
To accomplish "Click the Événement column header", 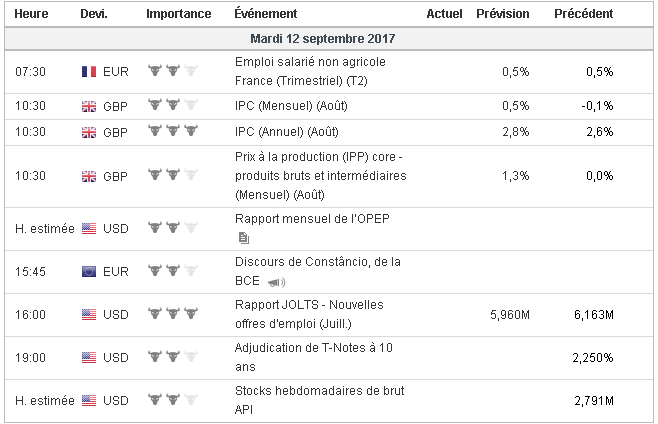I will [x=265, y=14].
